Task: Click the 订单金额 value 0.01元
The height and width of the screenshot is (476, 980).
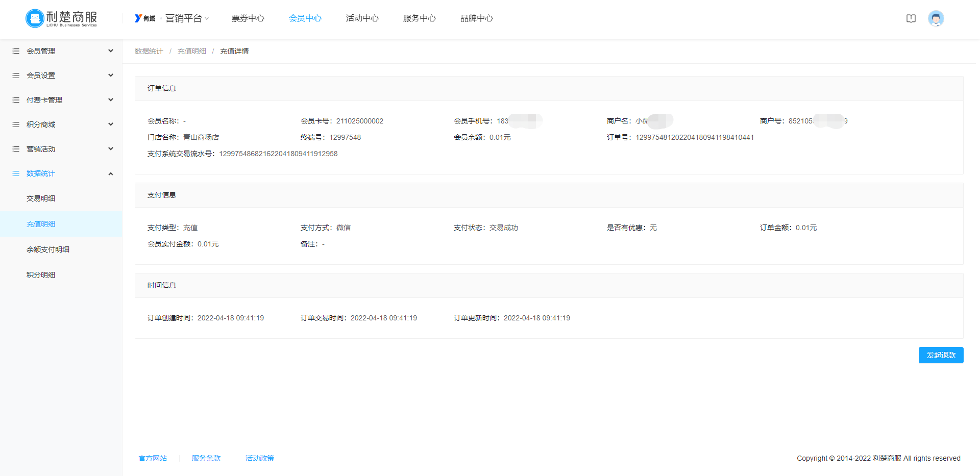Action: 806,228
